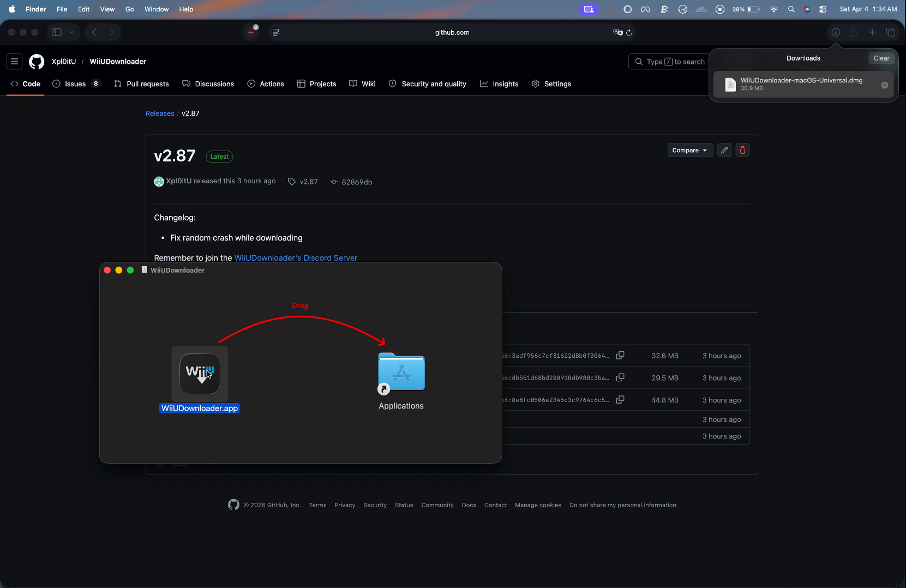Open the WiiUDownloader's Discord Server link
The width and height of the screenshot is (906, 588).
point(296,257)
